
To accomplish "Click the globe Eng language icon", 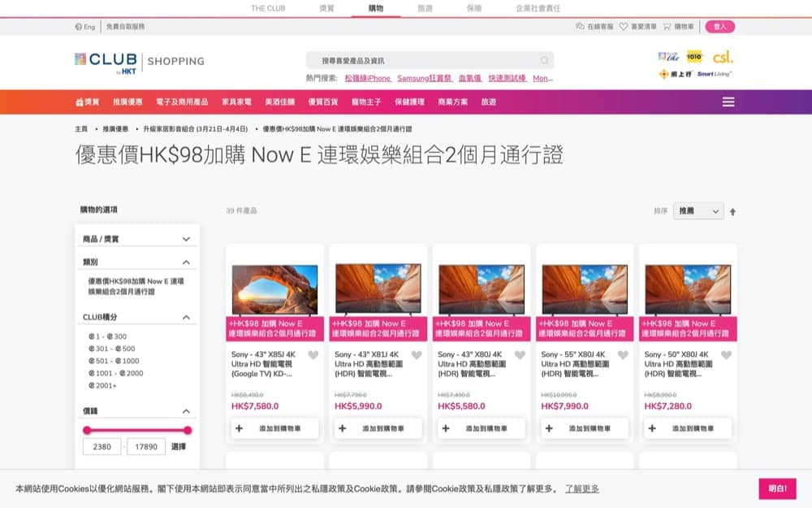I will pos(85,27).
